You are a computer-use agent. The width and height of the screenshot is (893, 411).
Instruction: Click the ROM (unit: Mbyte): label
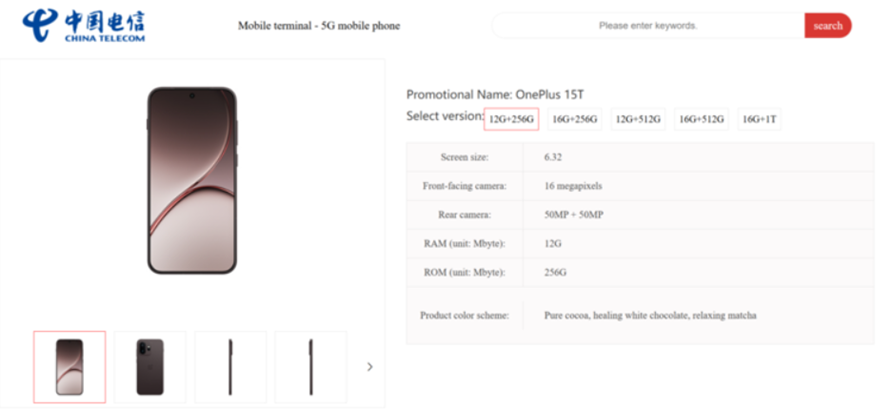(465, 273)
